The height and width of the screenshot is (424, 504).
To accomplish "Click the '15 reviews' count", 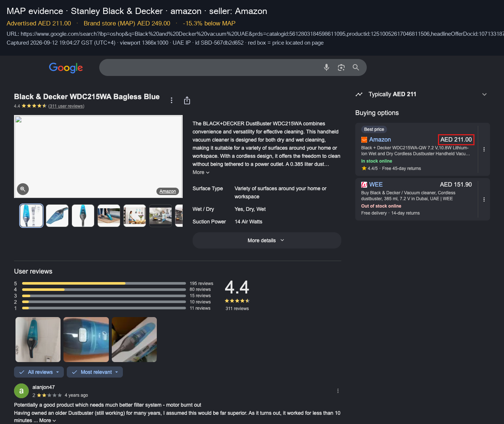I will 200,296.
